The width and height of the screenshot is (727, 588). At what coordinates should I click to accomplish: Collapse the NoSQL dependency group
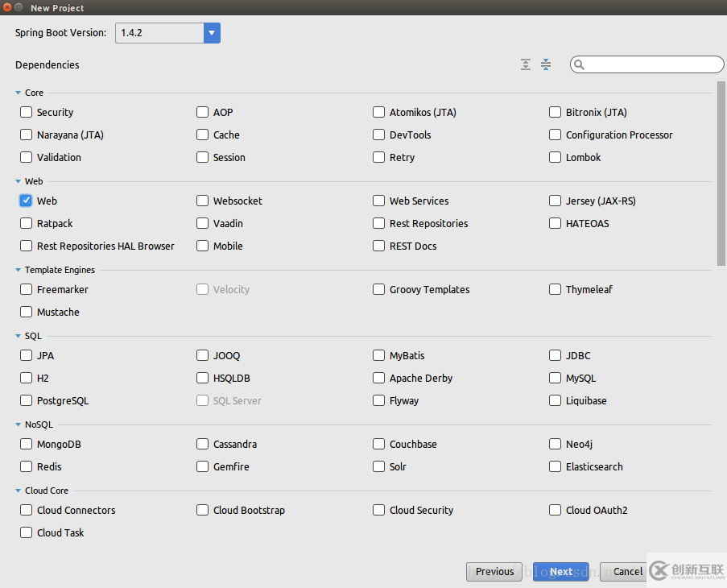click(19, 424)
